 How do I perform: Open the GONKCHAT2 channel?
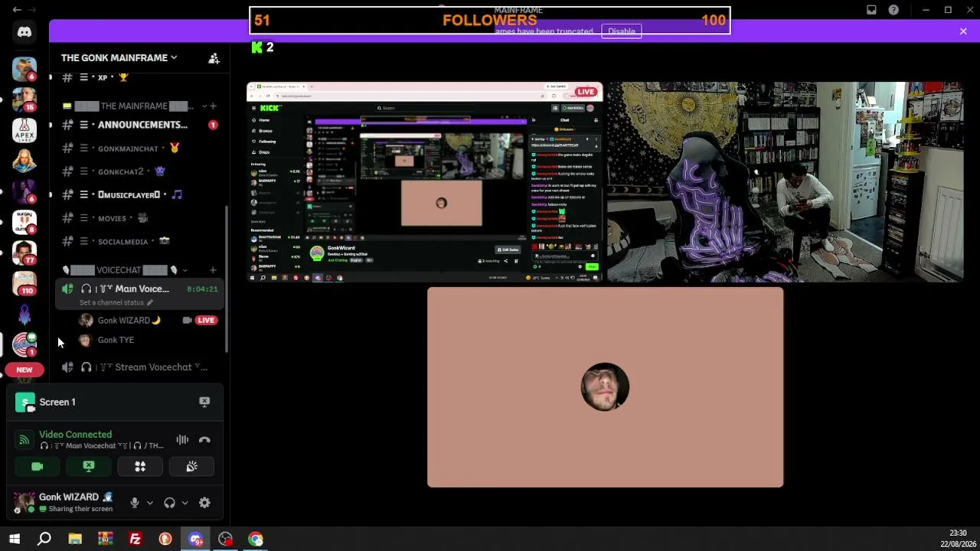point(138,171)
